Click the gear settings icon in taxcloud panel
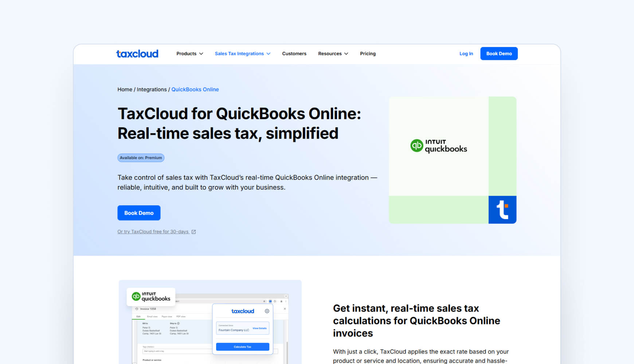This screenshot has height=364, width=634. pos(267,311)
